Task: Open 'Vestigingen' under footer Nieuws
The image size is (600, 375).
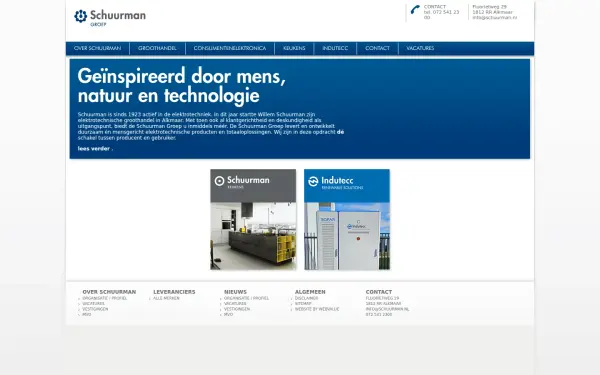Action: pyautogui.click(x=237, y=309)
